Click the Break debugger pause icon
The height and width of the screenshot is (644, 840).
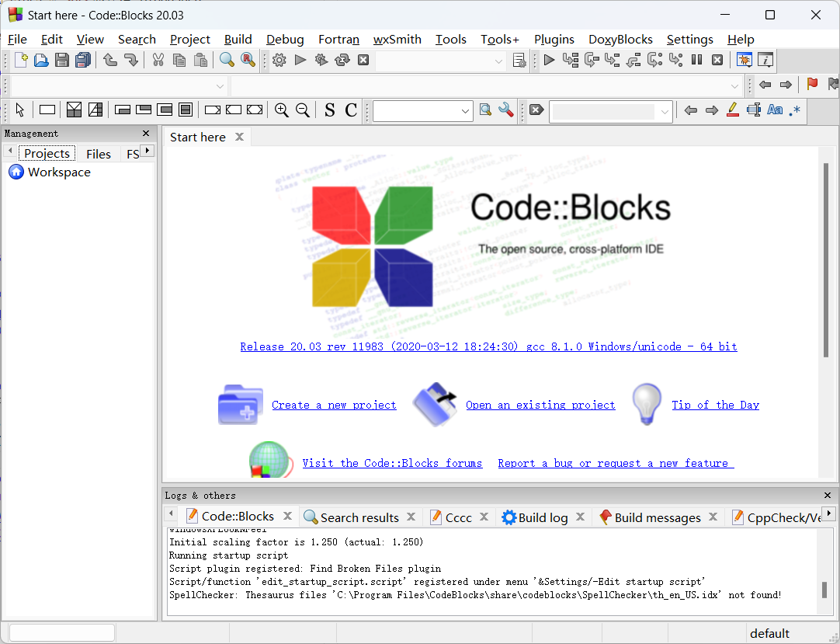[x=696, y=60]
